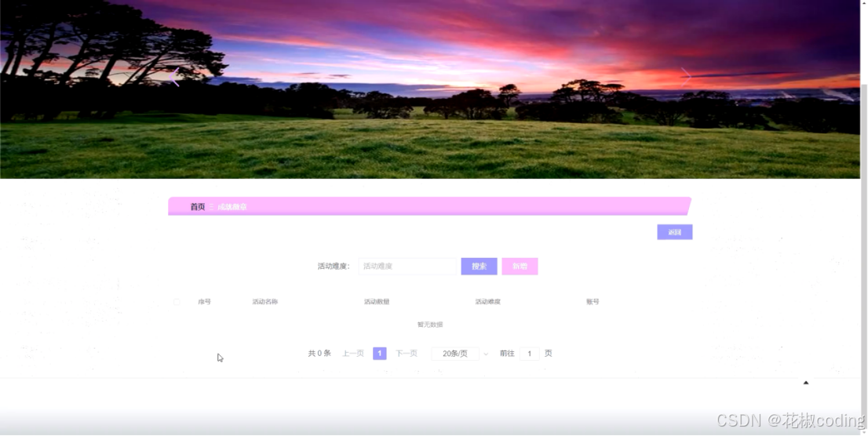Toggle the select-all checkbox in table header
868x436 pixels.
(x=177, y=302)
